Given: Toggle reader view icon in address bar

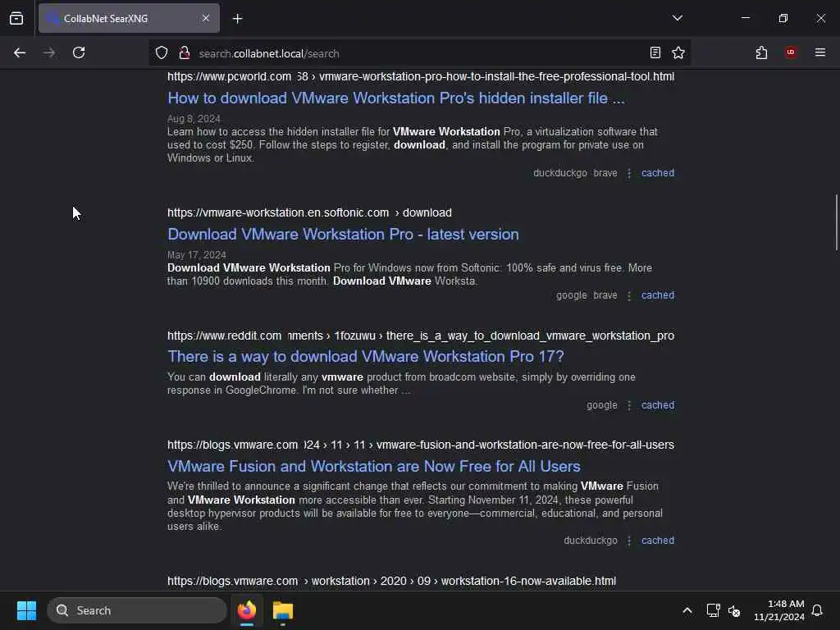Looking at the screenshot, I should point(655,52).
